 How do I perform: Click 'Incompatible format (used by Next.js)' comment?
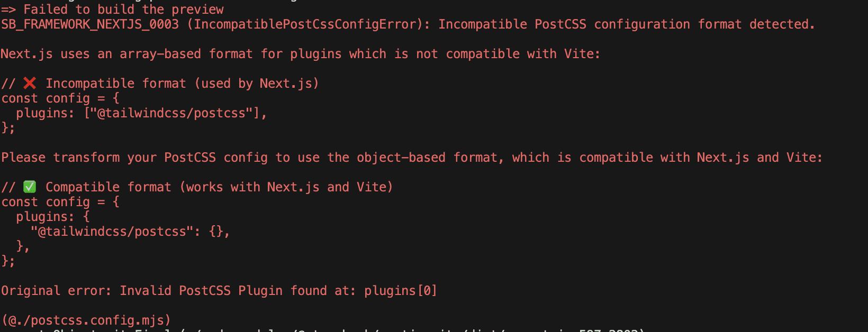182,84
